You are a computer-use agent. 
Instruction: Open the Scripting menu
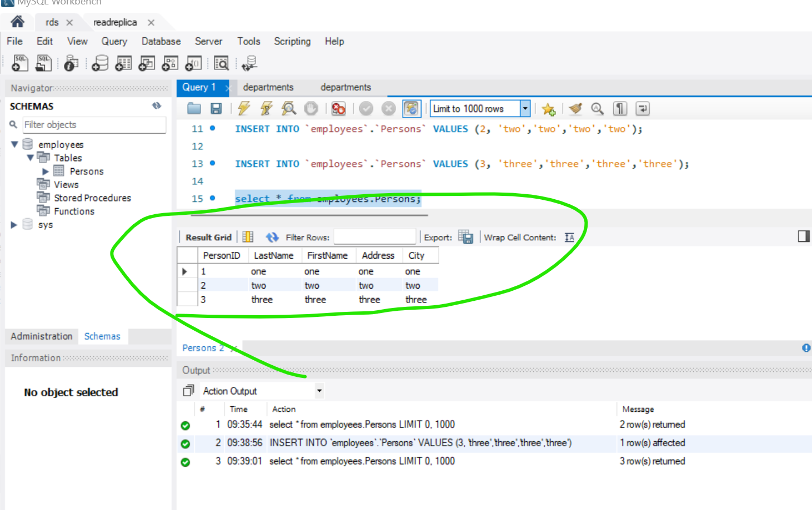point(292,41)
